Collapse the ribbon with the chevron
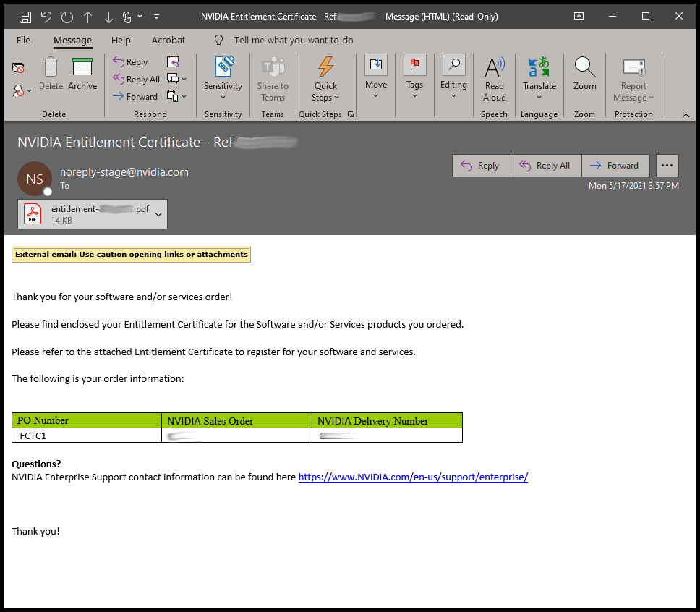This screenshot has height=612, width=700. click(686, 115)
